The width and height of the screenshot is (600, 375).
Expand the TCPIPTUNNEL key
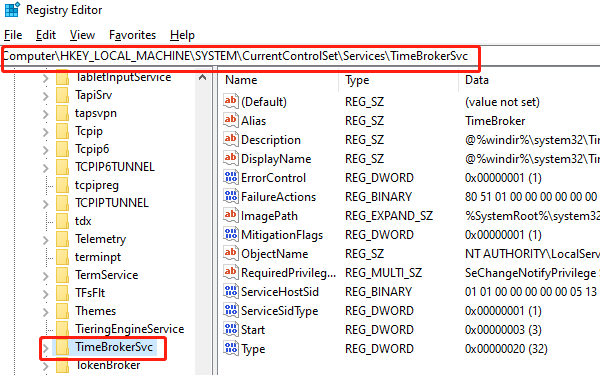coord(46,204)
